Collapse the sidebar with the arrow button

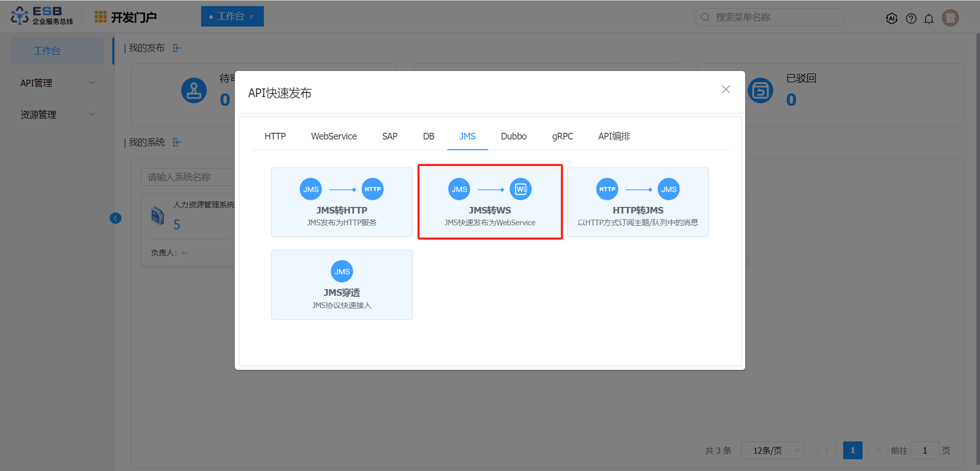coord(116,219)
